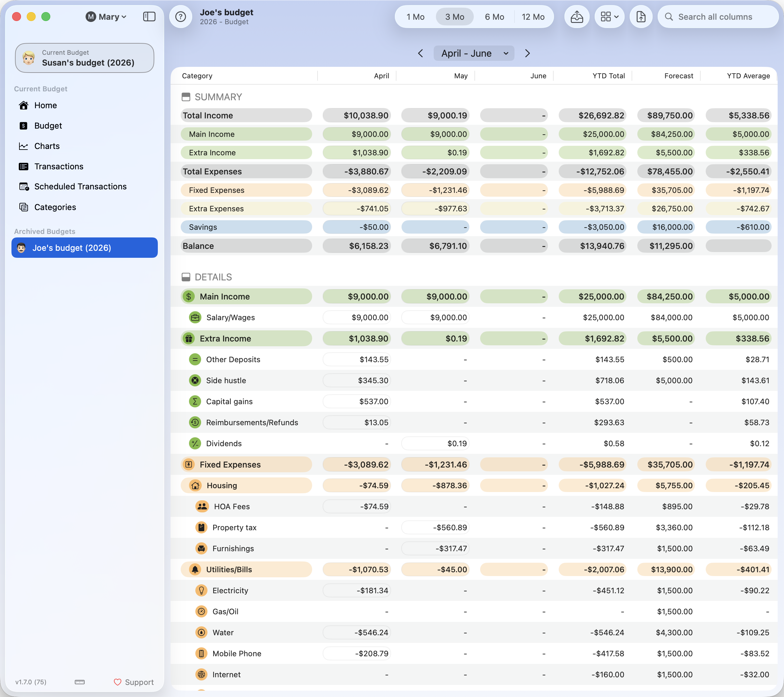The image size is (784, 697).
Task: Click the Electricity lightbulb icon
Action: 201,590
